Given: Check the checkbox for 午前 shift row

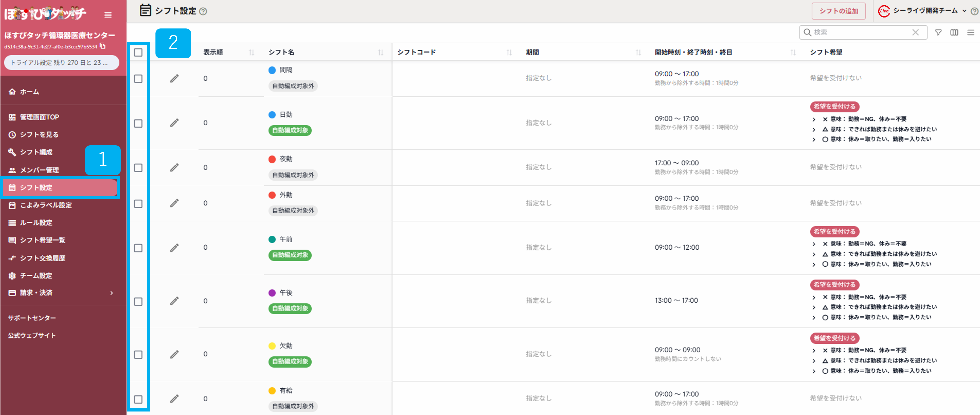Looking at the screenshot, I should pyautogui.click(x=138, y=248).
